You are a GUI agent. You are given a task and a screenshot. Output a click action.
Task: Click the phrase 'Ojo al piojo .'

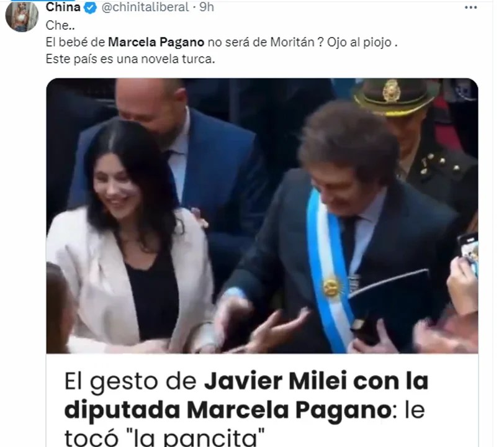click(362, 42)
